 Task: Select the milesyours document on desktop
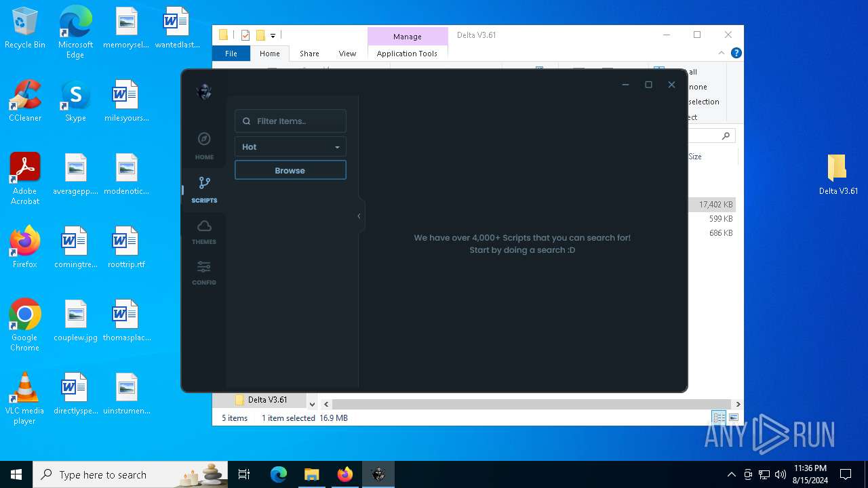coord(126,102)
